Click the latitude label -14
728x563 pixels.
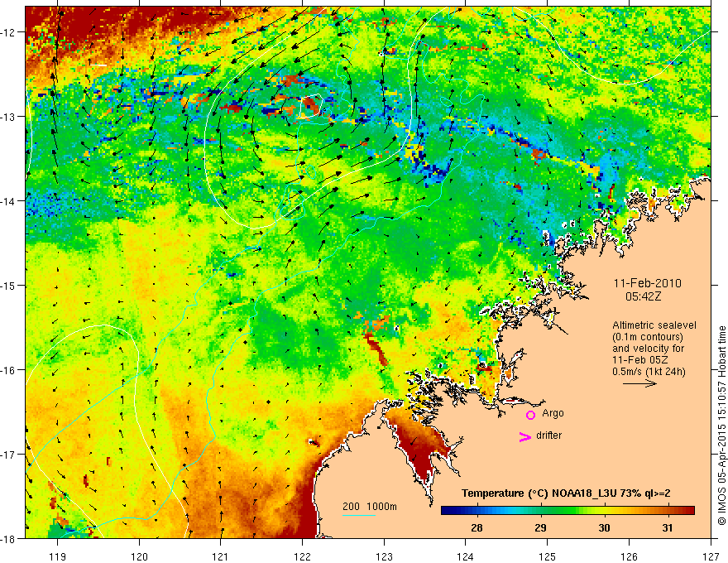pos(9,201)
